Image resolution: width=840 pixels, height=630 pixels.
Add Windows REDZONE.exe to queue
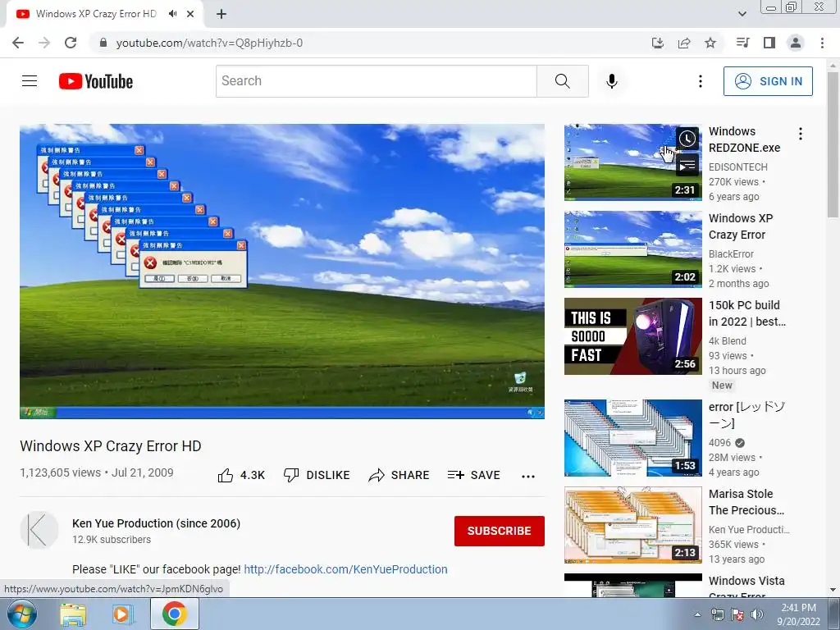tap(687, 166)
